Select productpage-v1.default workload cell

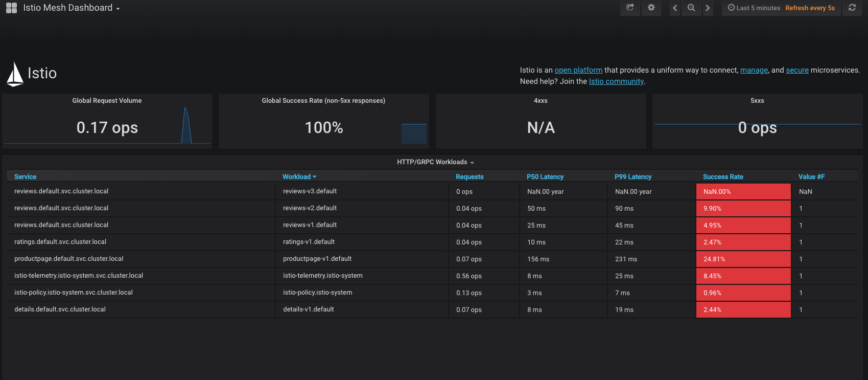(x=362, y=259)
